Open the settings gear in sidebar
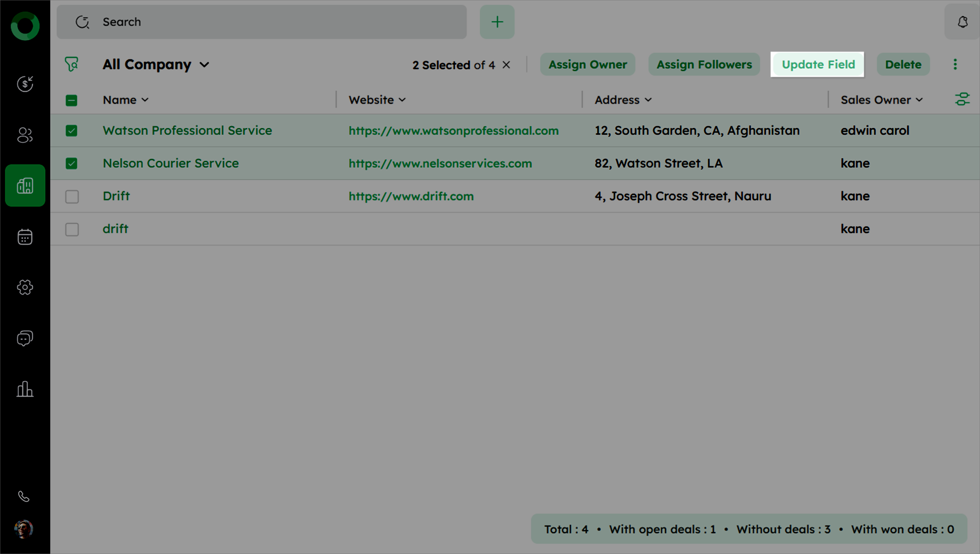Screen dimensions: 980x554 (x=25, y=287)
